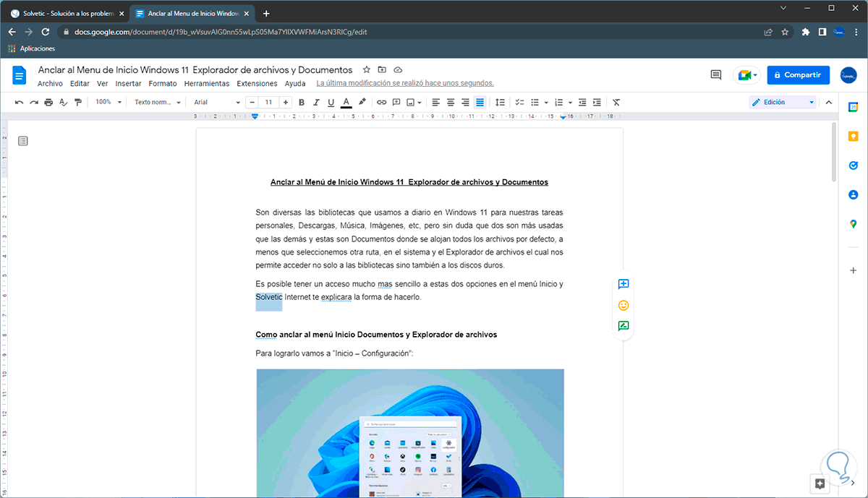Increase the font size
This screenshot has width=868, height=498.
(286, 103)
